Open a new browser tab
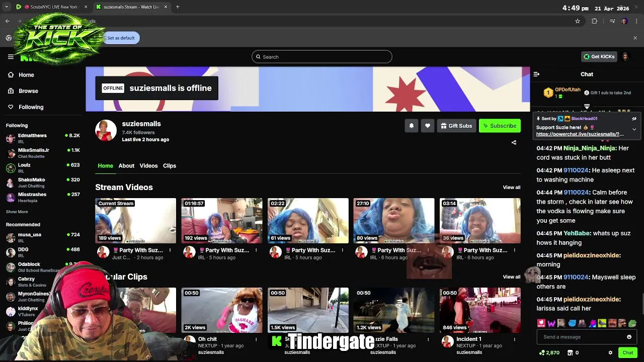The image size is (644, 362). pos(178,7)
